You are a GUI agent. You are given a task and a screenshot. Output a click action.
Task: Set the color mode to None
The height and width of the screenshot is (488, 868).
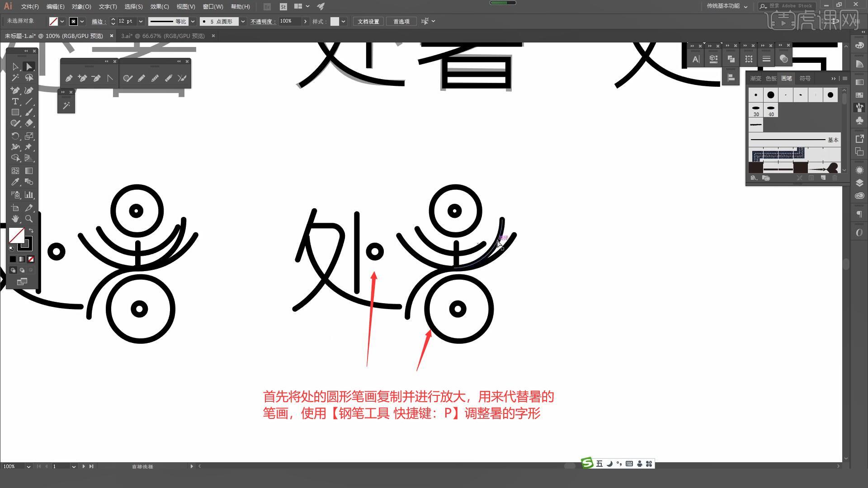(31, 259)
